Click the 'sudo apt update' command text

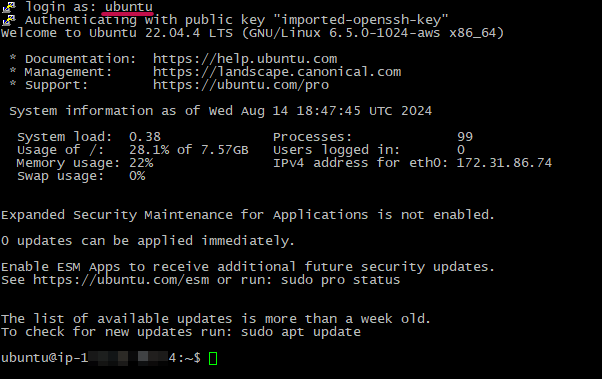click(x=301, y=332)
